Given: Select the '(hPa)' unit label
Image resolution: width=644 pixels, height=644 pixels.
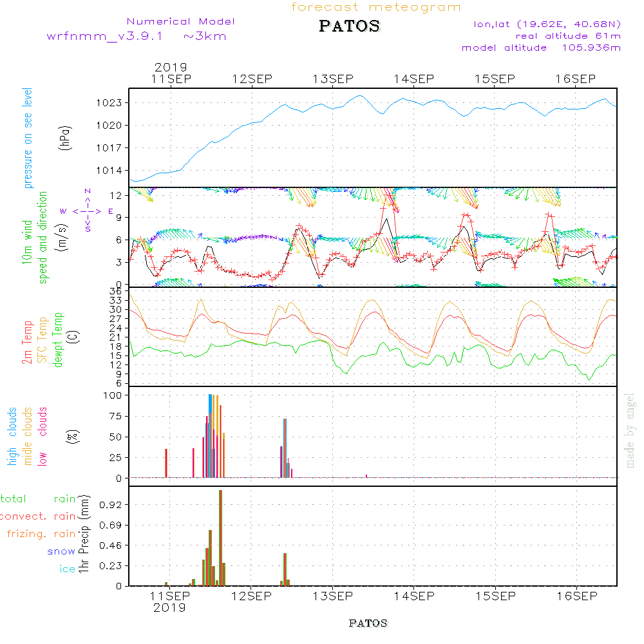Looking at the screenshot, I should (65, 138).
